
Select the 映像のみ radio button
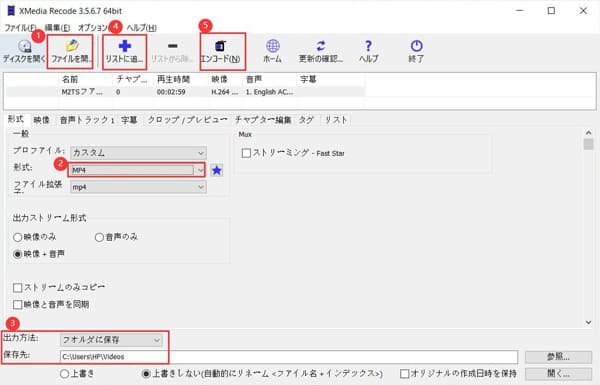click(18, 237)
